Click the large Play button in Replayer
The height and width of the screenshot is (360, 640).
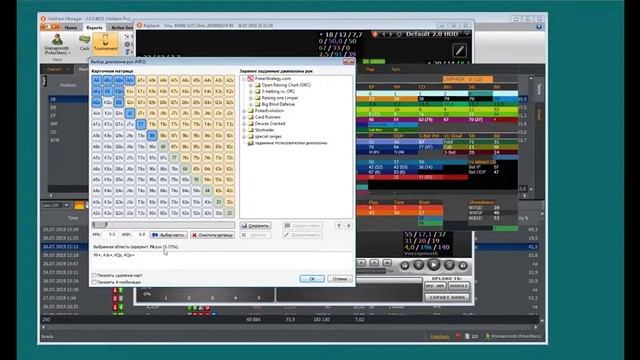pos(433,265)
